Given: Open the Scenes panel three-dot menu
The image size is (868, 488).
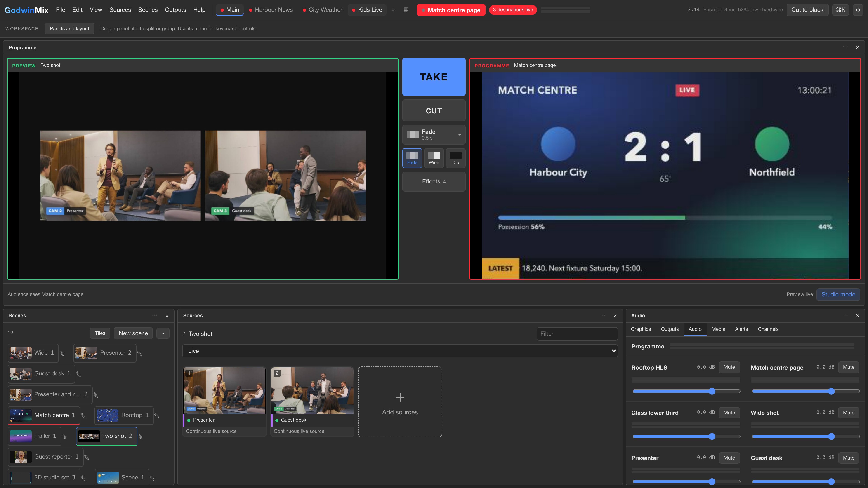Looking at the screenshot, I should pyautogui.click(x=154, y=315).
